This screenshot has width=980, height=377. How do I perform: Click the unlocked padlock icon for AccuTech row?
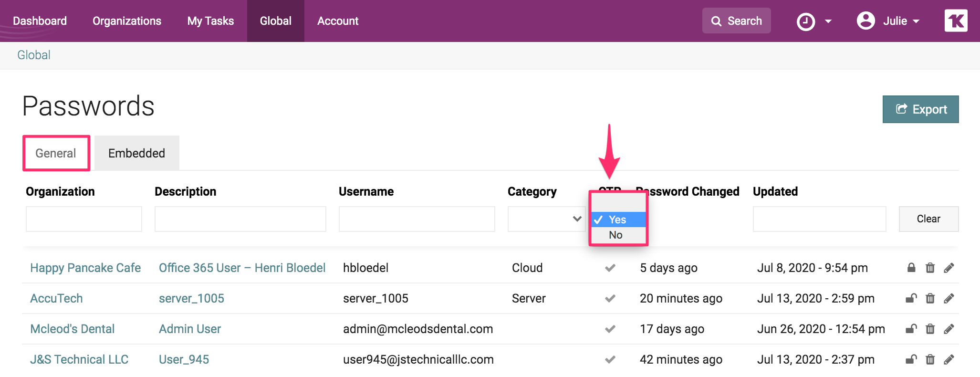point(911,298)
